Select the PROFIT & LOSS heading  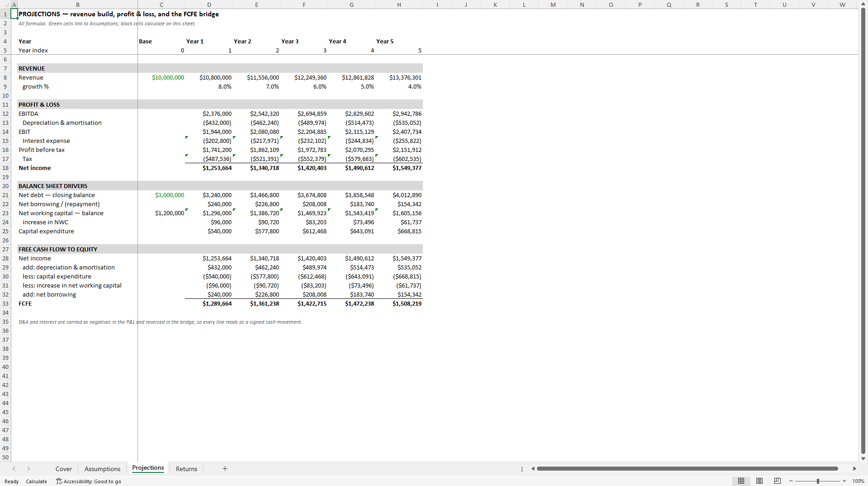pos(78,104)
